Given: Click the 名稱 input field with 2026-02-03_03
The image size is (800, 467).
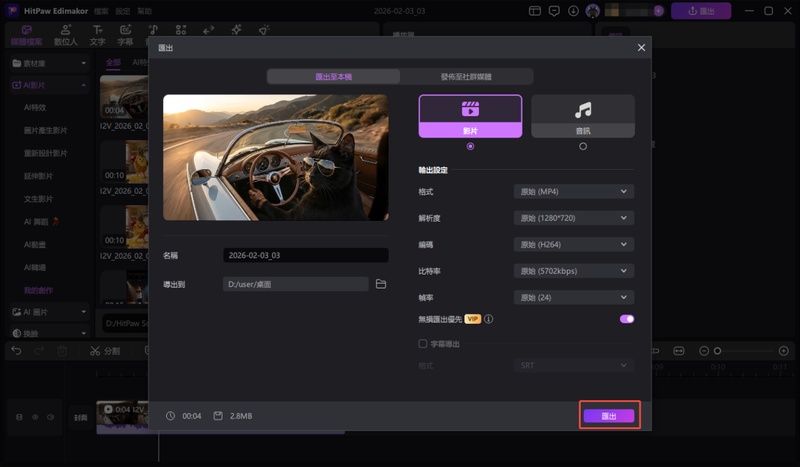Looking at the screenshot, I should point(305,255).
